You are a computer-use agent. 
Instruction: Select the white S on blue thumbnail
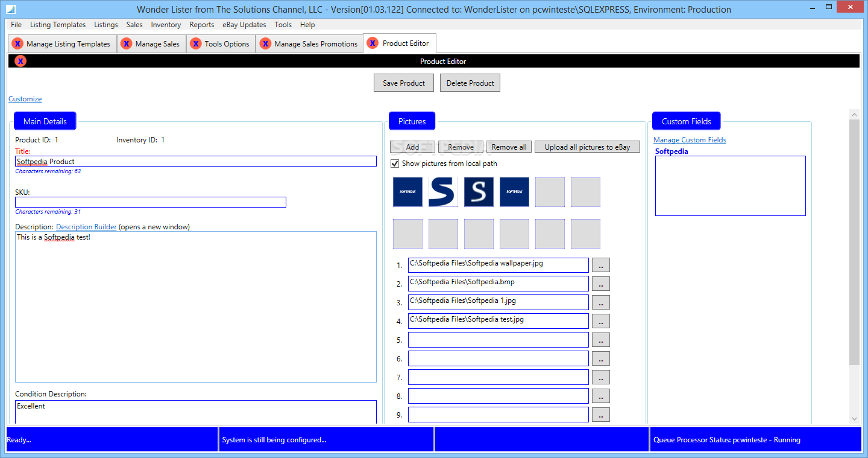(x=479, y=192)
